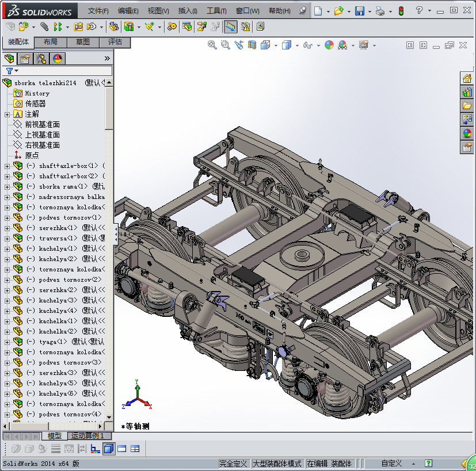Toggle the four-viewport layout button
The height and width of the screenshot is (471, 476).
point(135,449)
